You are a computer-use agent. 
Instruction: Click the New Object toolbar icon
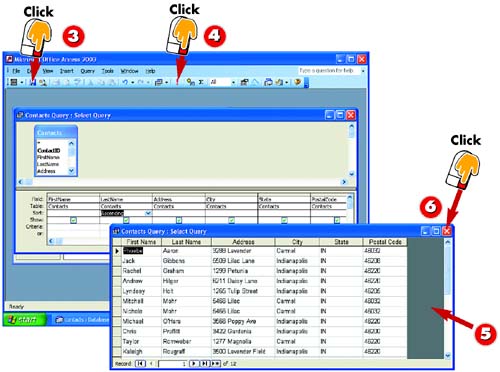(279, 82)
